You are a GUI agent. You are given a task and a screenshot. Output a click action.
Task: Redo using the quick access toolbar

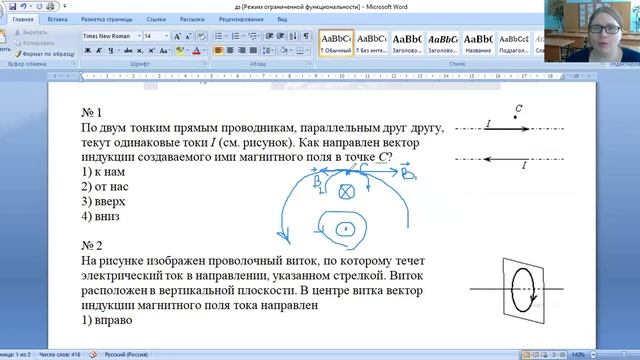(x=40, y=7)
